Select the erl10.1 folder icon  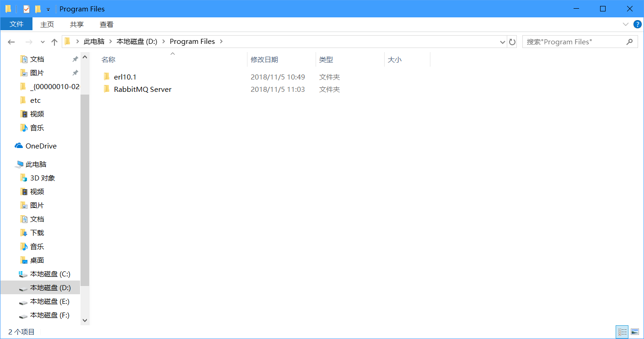pyautogui.click(x=107, y=77)
